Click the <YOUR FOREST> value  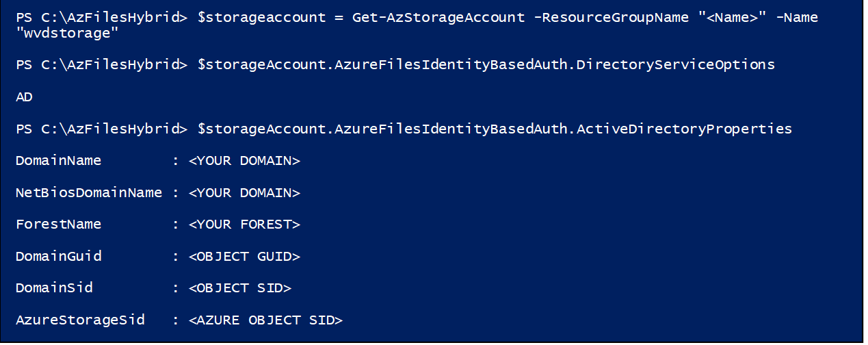244,225
